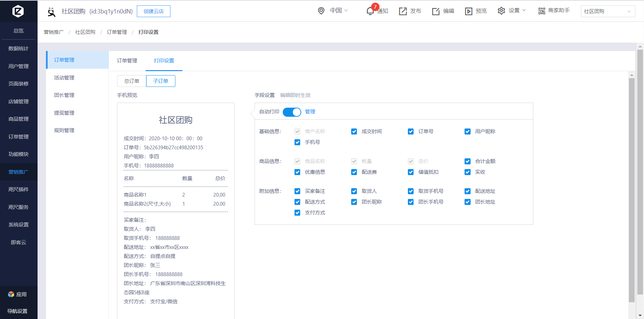Uncheck the 配送费 checkbox
644x319 pixels.
pyautogui.click(x=354, y=172)
